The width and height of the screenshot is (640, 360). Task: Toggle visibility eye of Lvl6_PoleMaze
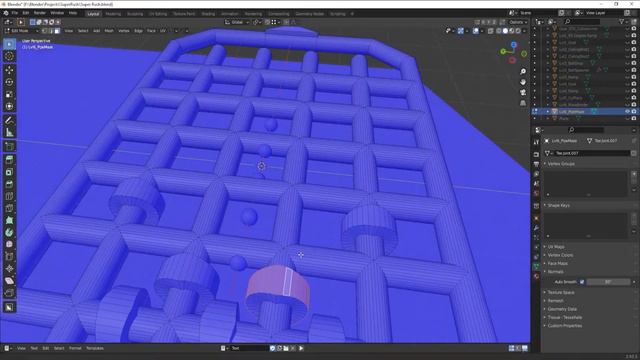tap(627, 111)
